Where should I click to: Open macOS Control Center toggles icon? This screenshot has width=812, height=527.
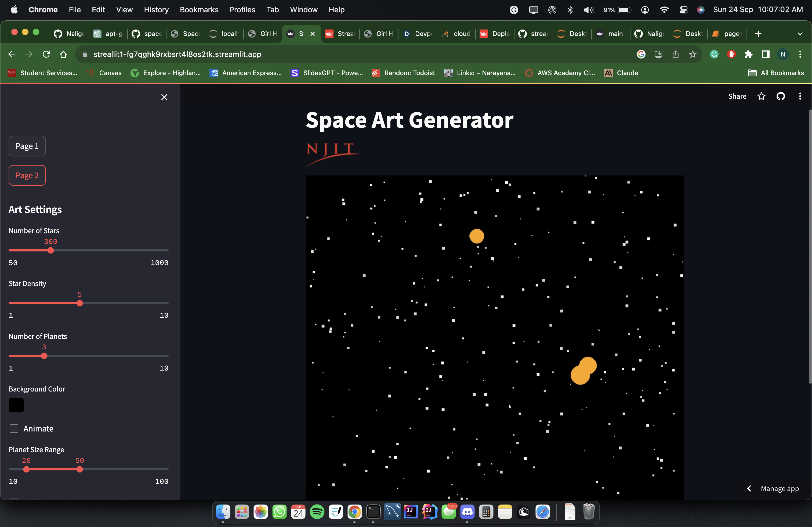pos(683,10)
